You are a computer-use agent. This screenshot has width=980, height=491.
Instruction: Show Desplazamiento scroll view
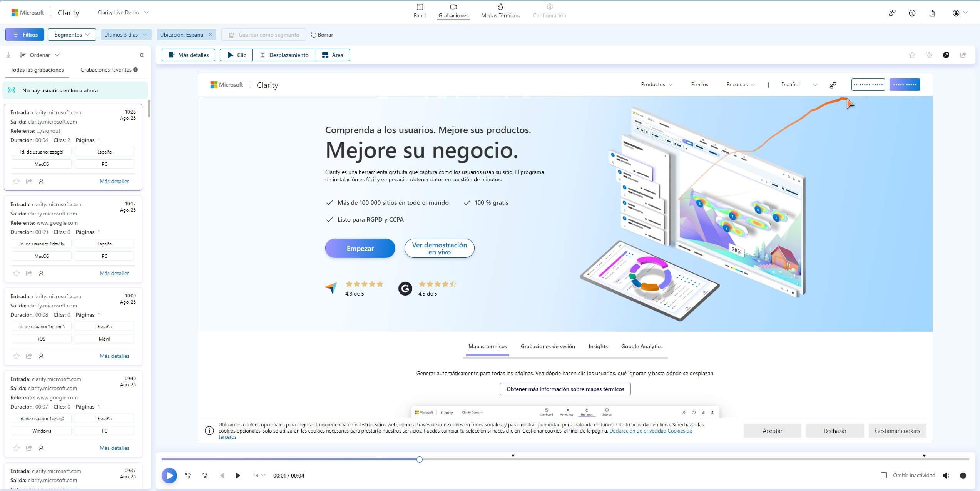284,55
